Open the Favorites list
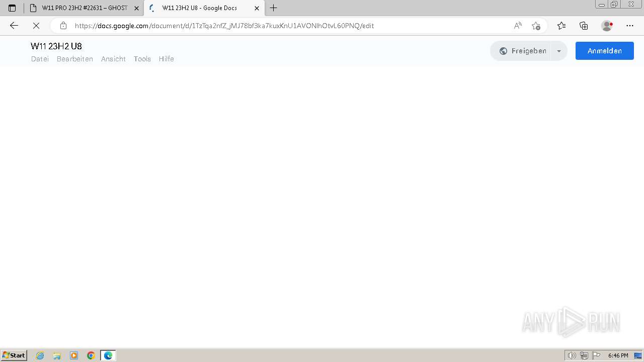This screenshot has height=362, width=644. tap(561, 26)
